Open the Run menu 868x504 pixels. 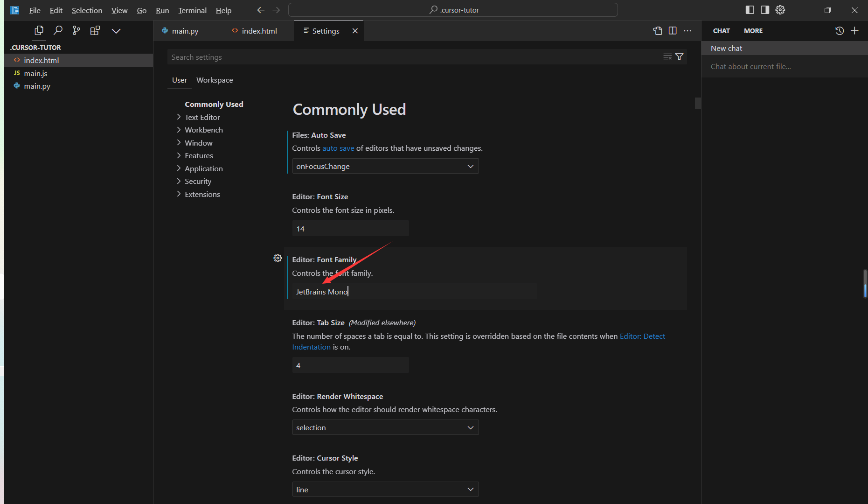[162, 10]
